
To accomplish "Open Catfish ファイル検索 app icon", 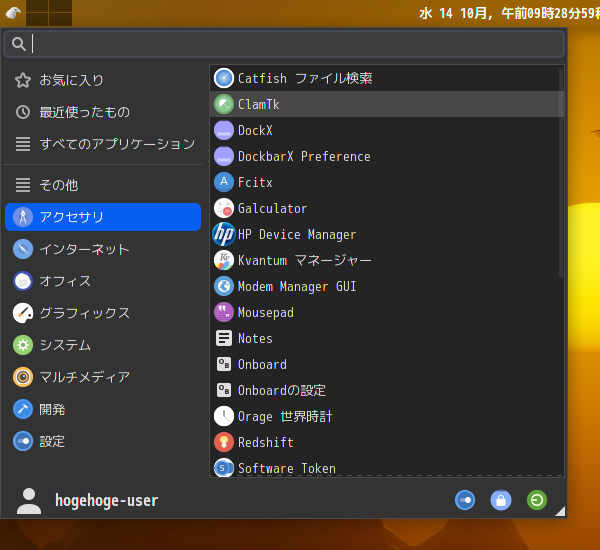I will pyautogui.click(x=224, y=78).
